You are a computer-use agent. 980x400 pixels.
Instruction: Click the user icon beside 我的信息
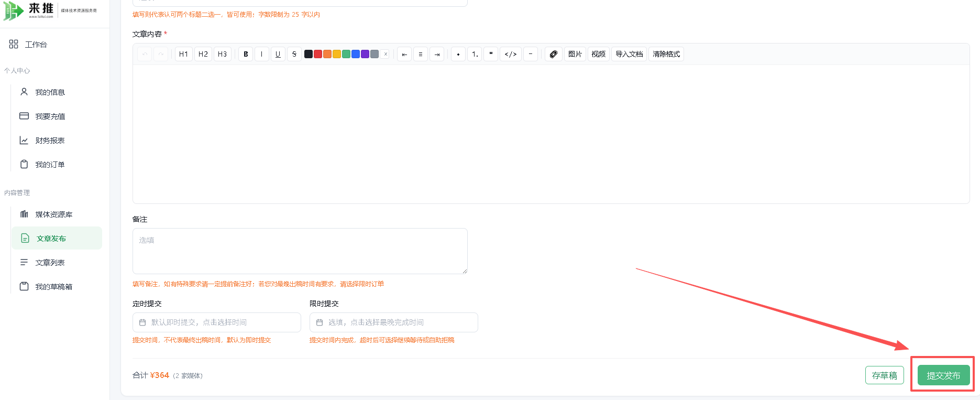click(x=24, y=92)
